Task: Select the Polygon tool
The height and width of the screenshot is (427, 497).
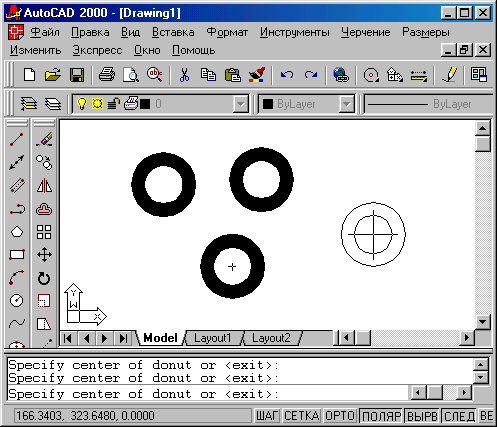Action: tap(17, 232)
